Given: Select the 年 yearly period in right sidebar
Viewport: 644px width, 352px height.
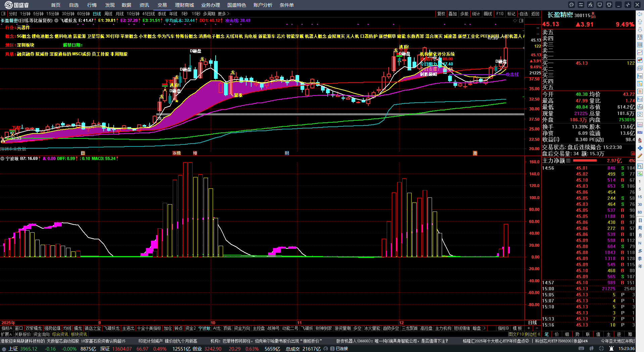Looking at the screenshot, I should click(640, 266).
